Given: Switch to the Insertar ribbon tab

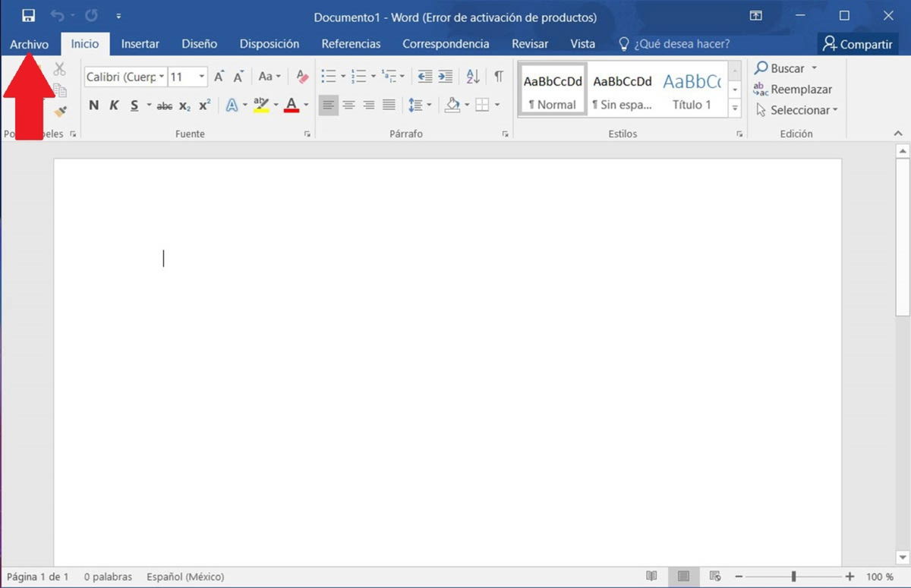Looking at the screenshot, I should pyautogui.click(x=140, y=43).
